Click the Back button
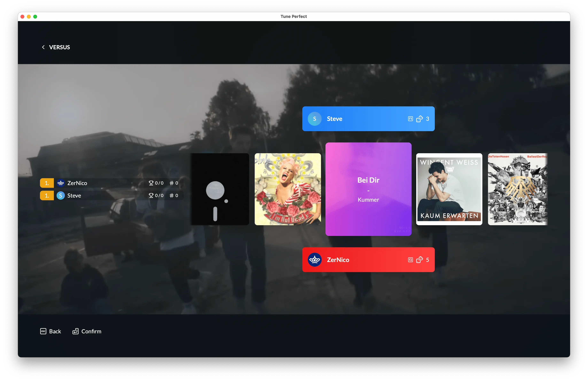This screenshot has height=381, width=588. point(50,331)
